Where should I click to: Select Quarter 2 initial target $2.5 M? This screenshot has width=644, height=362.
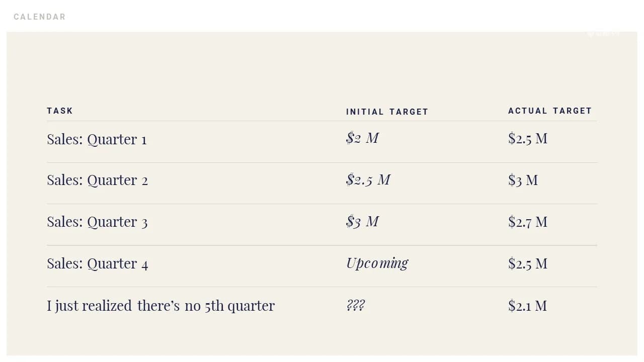point(368,179)
